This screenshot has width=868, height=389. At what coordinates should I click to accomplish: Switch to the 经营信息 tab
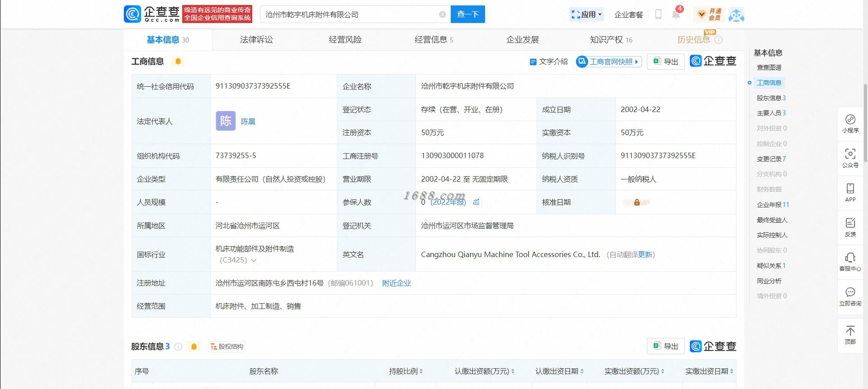pos(434,40)
